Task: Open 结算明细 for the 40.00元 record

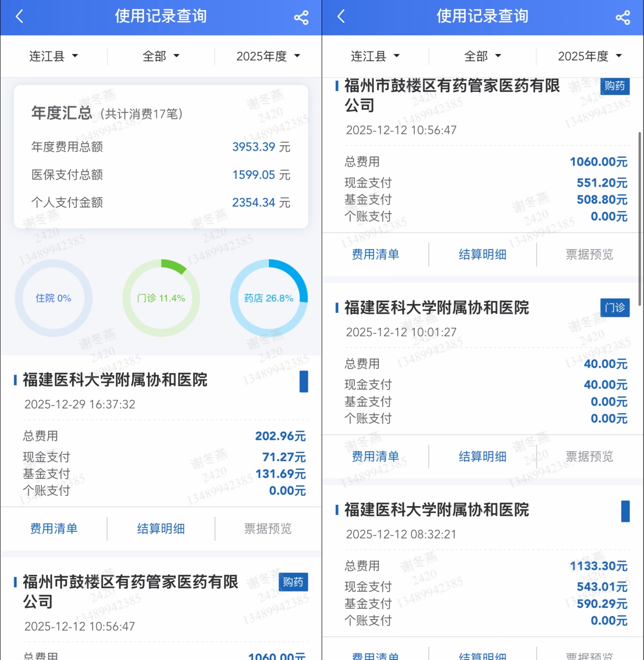Action: (x=482, y=457)
